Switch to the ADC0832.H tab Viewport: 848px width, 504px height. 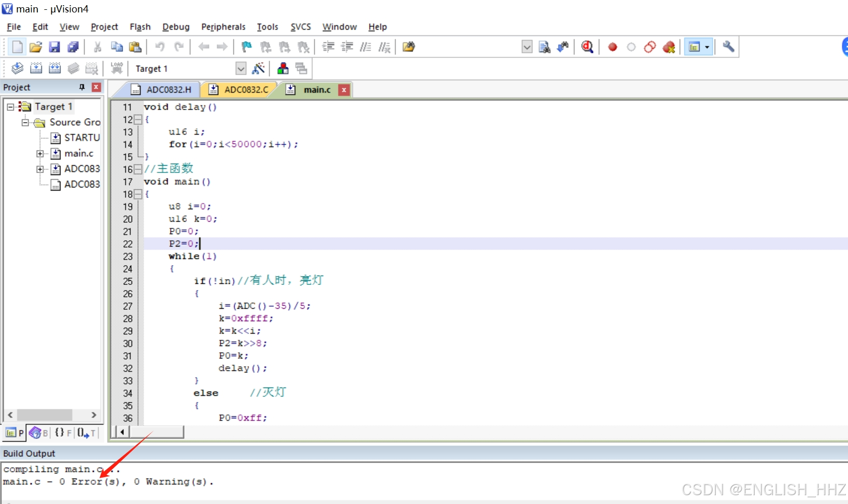162,90
